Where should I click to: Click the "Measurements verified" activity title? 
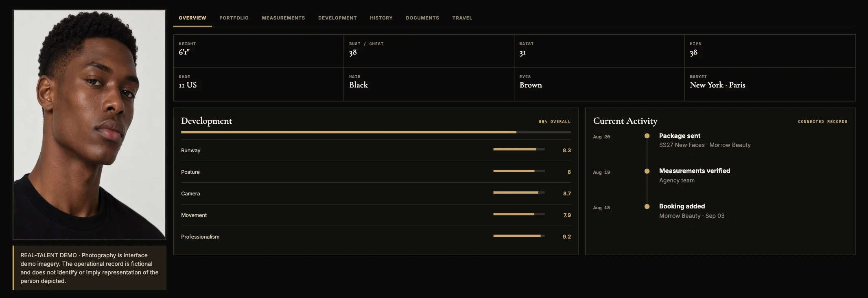pos(695,171)
